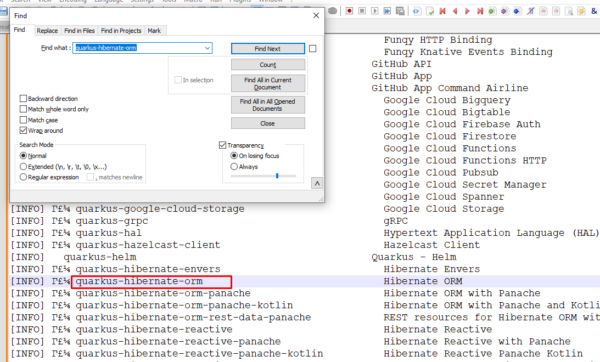
Task: Jump to last difference with the red right-arrow-and-bar icon
Action: coord(480,11)
